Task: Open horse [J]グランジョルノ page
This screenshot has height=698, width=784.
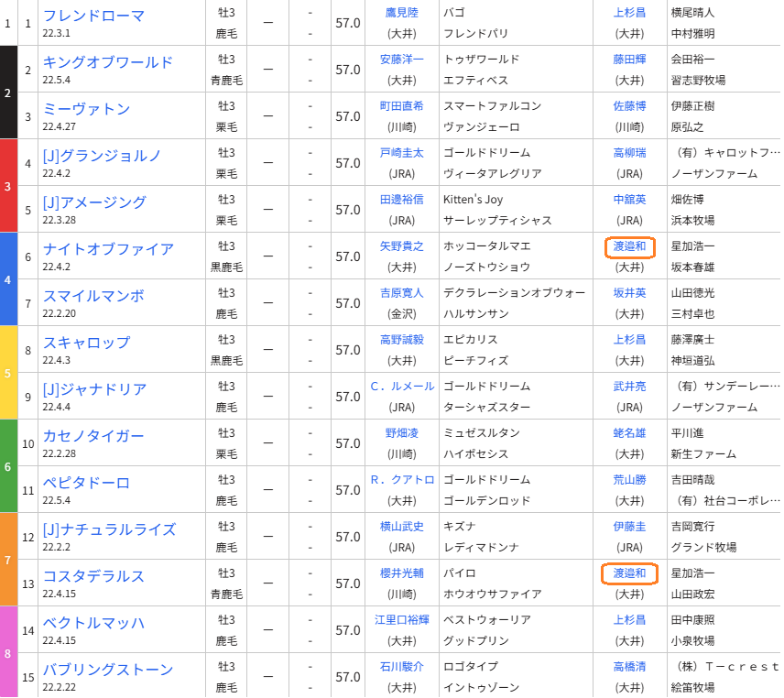Action: pyautogui.click(x=102, y=156)
